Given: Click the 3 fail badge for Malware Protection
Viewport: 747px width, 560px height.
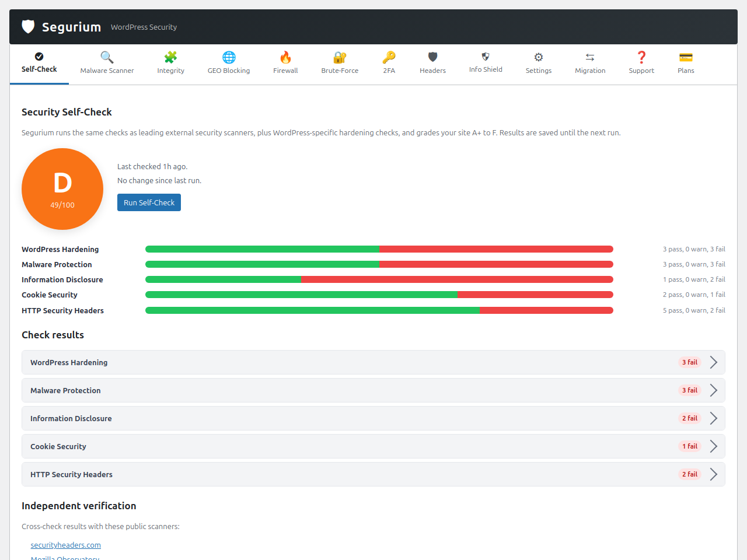Looking at the screenshot, I should click(690, 390).
